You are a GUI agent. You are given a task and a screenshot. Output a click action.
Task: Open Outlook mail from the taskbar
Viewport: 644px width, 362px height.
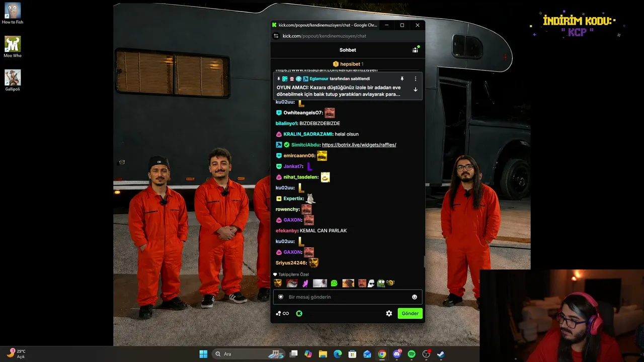coord(367,354)
